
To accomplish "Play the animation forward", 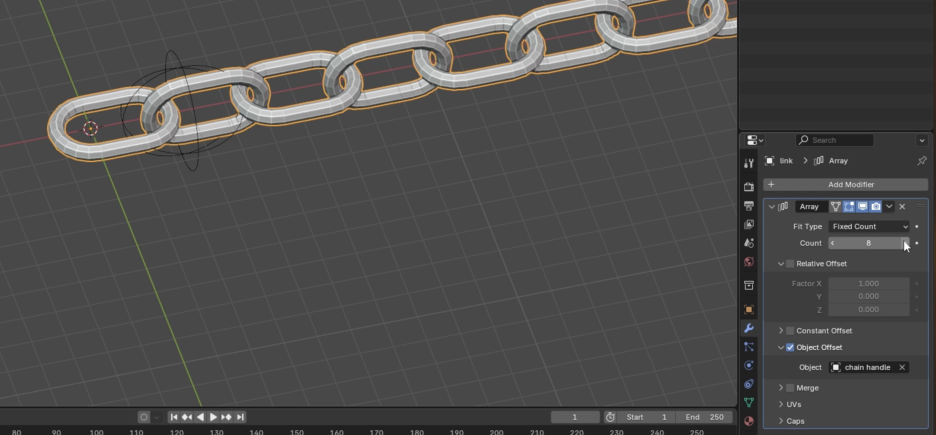I will pyautogui.click(x=213, y=417).
